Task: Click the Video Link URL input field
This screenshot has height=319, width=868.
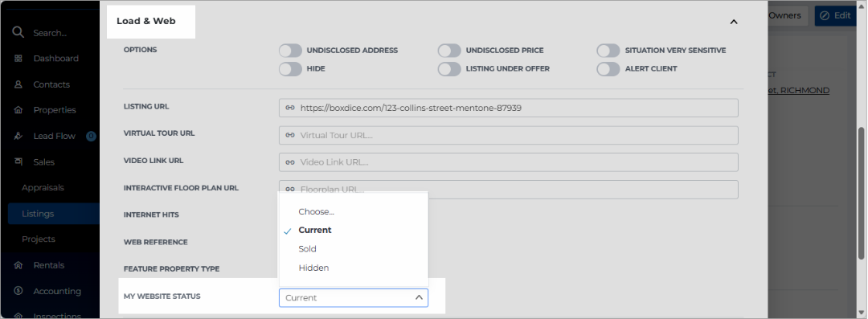Action: (x=508, y=162)
